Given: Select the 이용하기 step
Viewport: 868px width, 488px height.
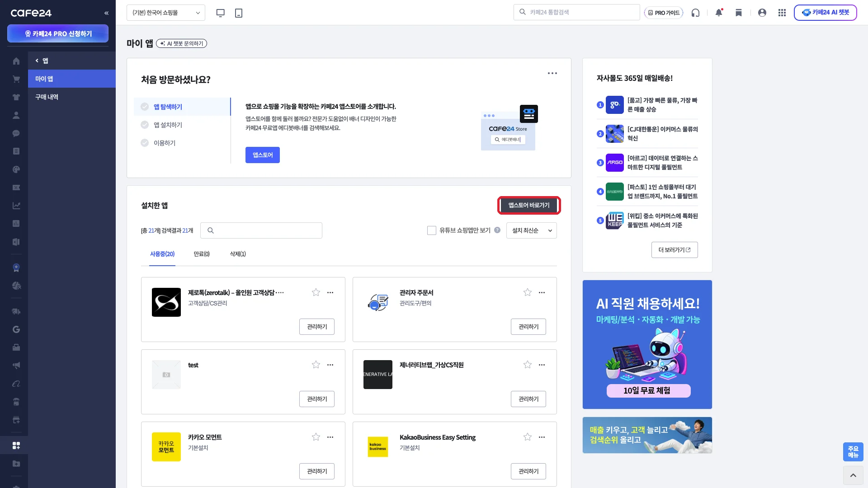Looking at the screenshot, I should (x=182, y=143).
